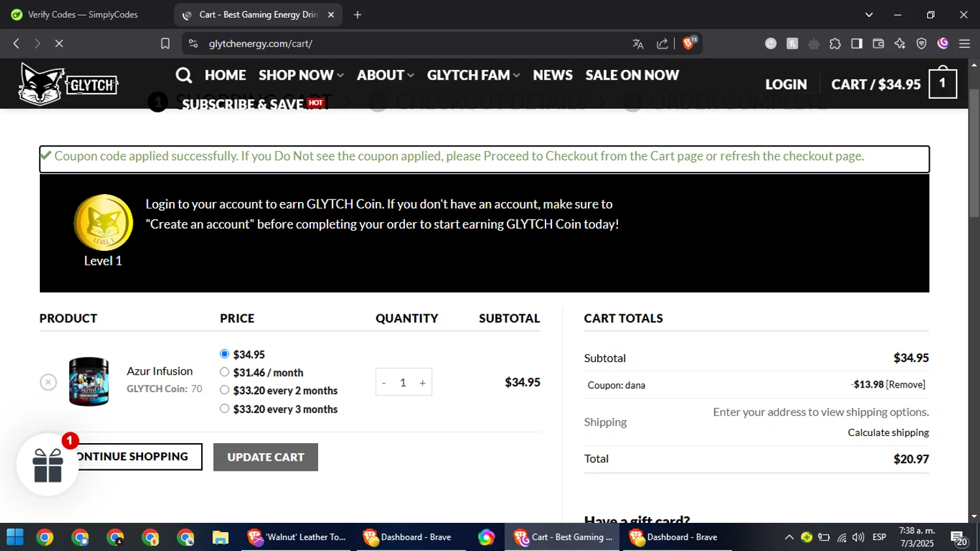This screenshot has height=551, width=980.
Task: Open File Explorer from the taskbar
Action: click(x=220, y=537)
